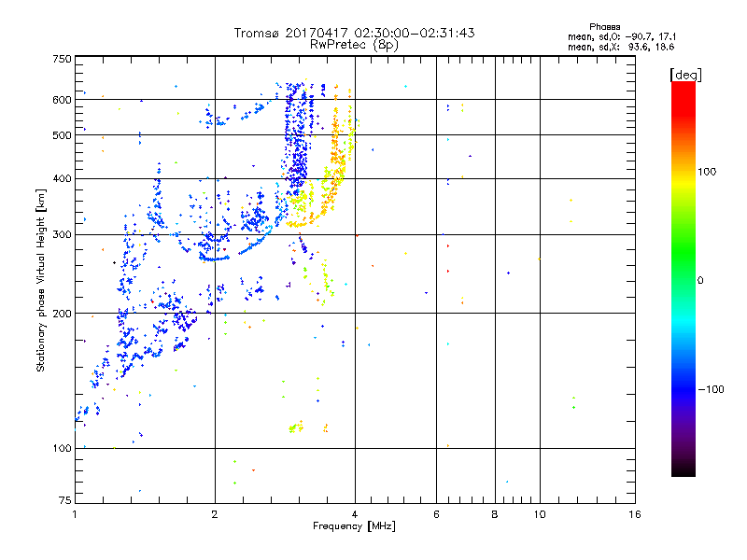Click the x-axis tick label '1'
Viewport: 747px width, 560px height.
[x=75, y=514]
